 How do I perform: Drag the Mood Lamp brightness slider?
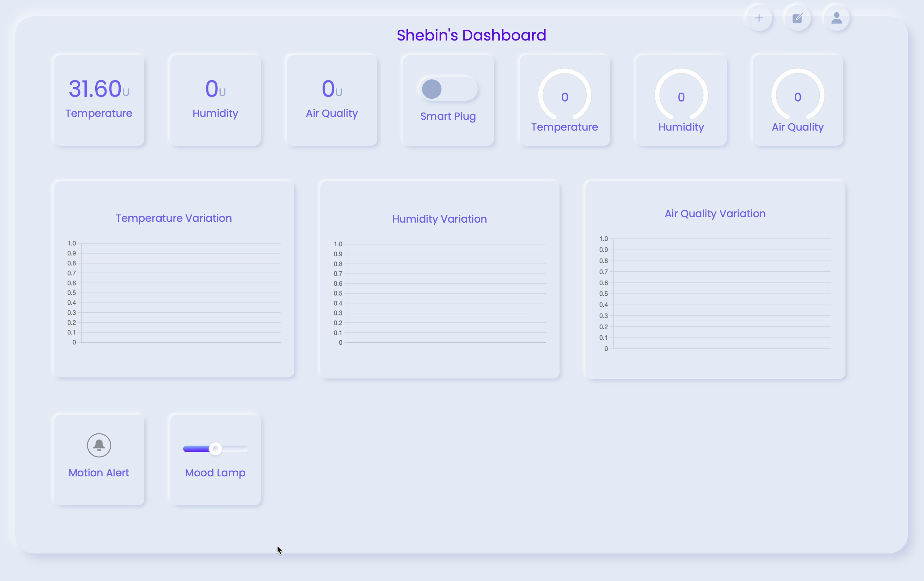215,449
